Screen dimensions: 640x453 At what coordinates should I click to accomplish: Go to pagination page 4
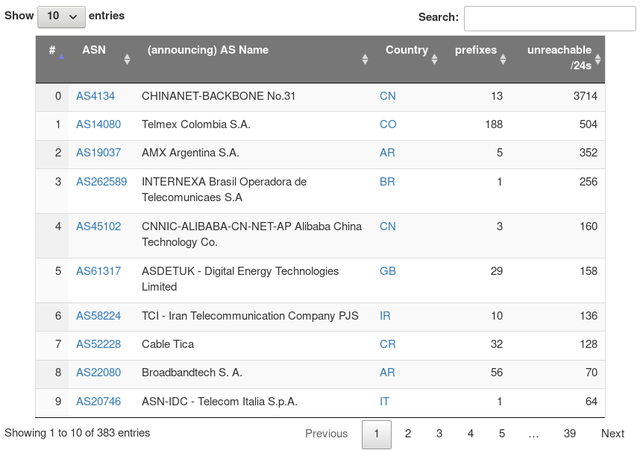point(471,434)
